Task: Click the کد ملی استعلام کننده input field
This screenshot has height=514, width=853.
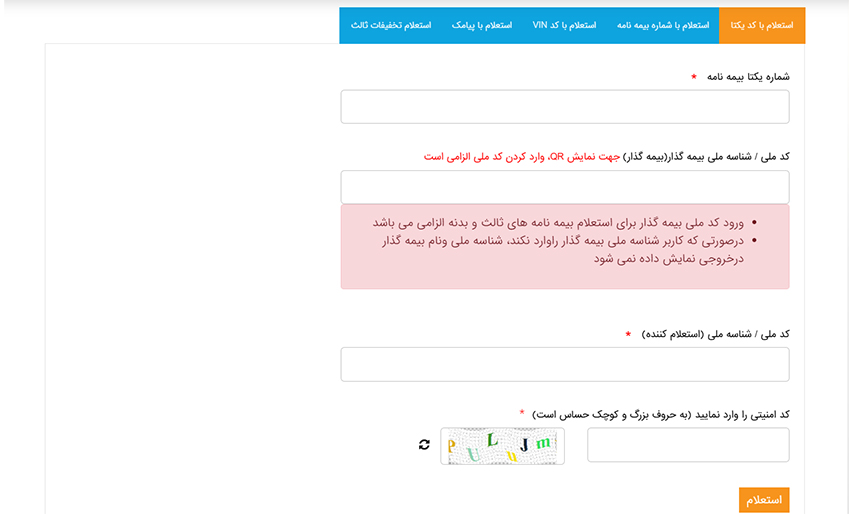Action: (565, 364)
